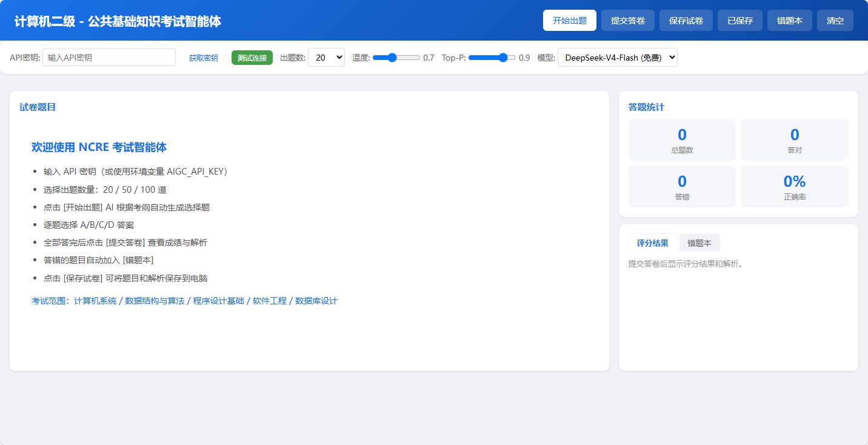
Task: Click the 试卷题目 panel heading
Action: (x=38, y=107)
